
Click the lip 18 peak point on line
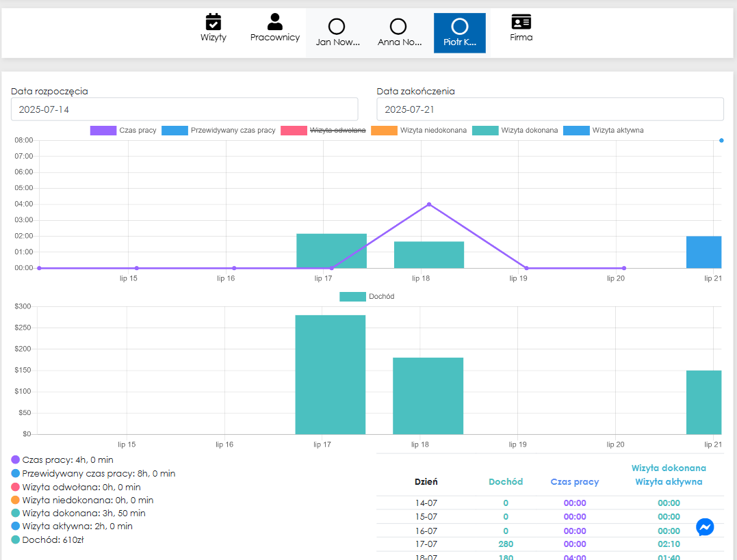[429, 204]
